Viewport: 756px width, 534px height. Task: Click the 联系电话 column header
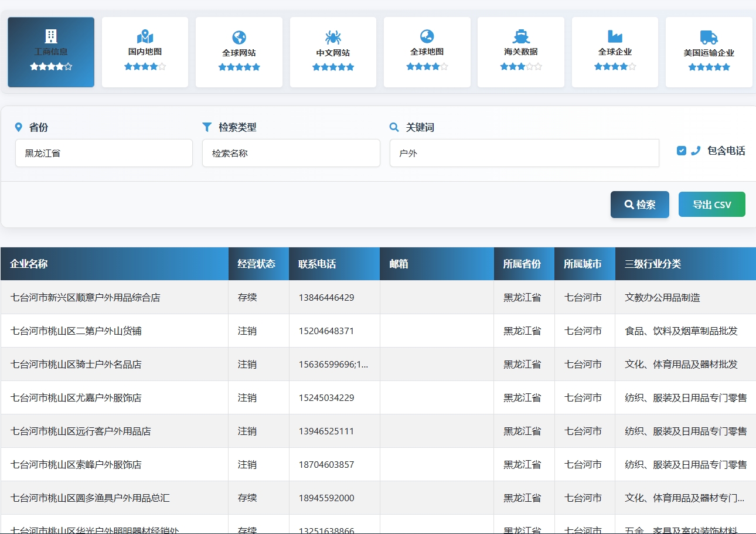click(334, 264)
